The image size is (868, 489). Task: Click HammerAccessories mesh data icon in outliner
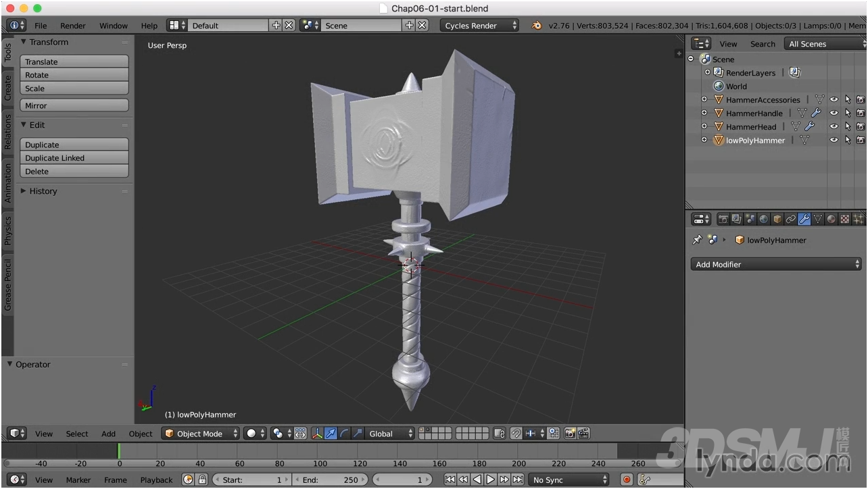[x=819, y=99]
